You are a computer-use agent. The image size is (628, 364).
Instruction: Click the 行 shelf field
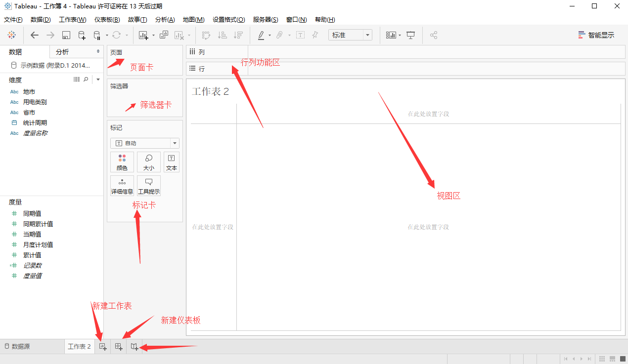[x=405, y=69]
